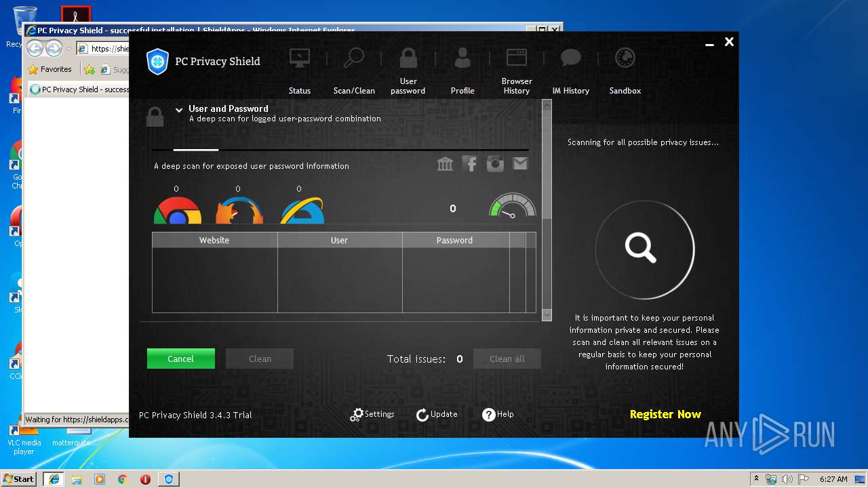The image size is (868, 488).
Task: Sort by User column header
Action: (x=339, y=240)
